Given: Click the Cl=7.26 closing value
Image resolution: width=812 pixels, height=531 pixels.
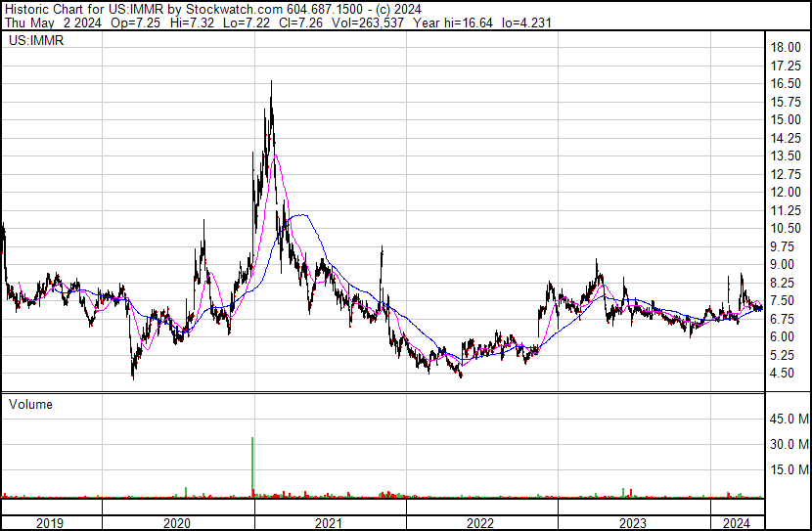Looking at the screenshot, I should tap(300, 22).
